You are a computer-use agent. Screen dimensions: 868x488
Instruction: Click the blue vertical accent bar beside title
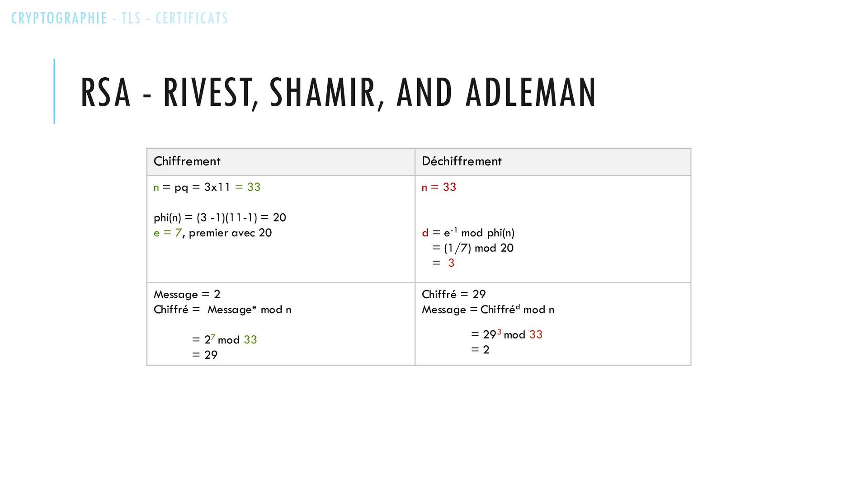(x=54, y=91)
